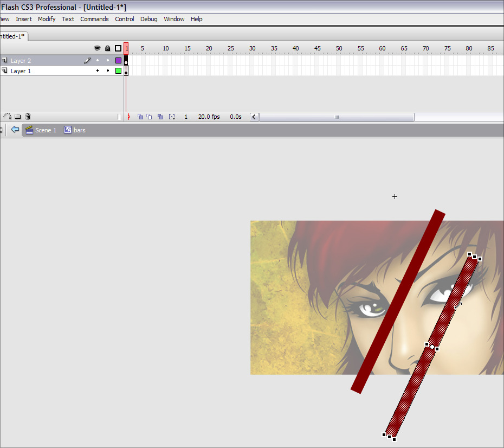Open the Modify menu
The width and height of the screenshot is (504, 448).
point(47,19)
